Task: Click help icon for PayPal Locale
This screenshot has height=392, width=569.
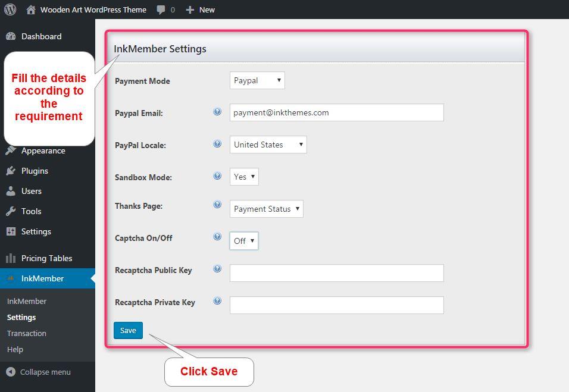Action: 217,143
